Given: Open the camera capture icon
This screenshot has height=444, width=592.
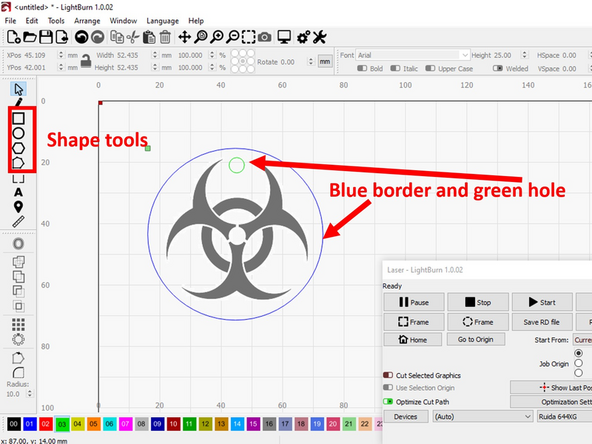Looking at the screenshot, I should tap(264, 37).
